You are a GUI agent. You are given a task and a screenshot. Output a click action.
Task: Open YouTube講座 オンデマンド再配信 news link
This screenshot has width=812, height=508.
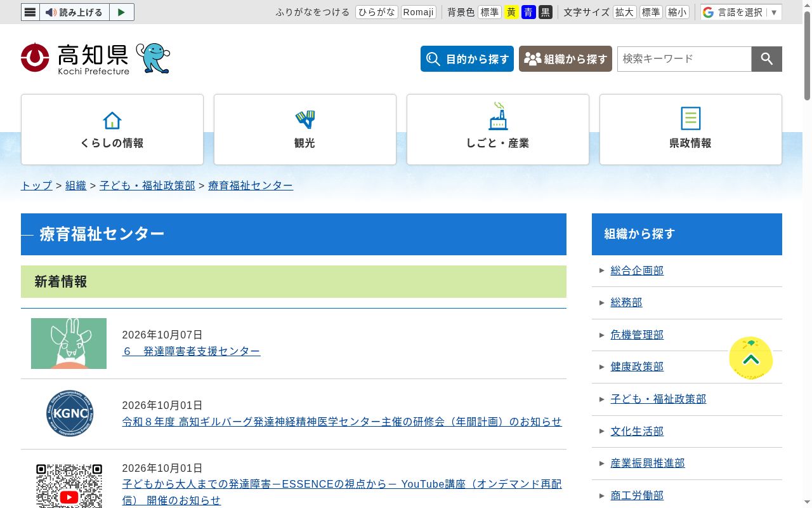tap(342, 492)
